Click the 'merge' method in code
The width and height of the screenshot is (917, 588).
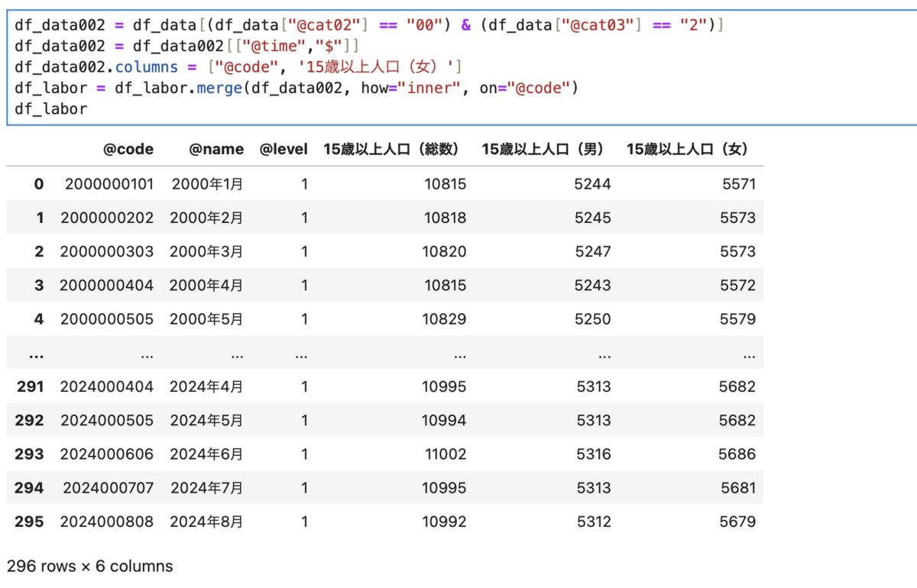(x=219, y=89)
